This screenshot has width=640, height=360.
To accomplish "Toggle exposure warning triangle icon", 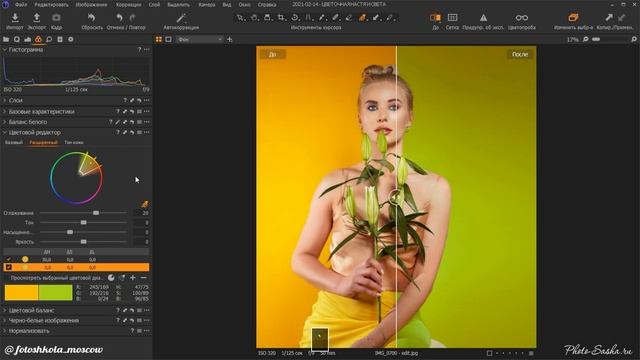I will (x=483, y=18).
